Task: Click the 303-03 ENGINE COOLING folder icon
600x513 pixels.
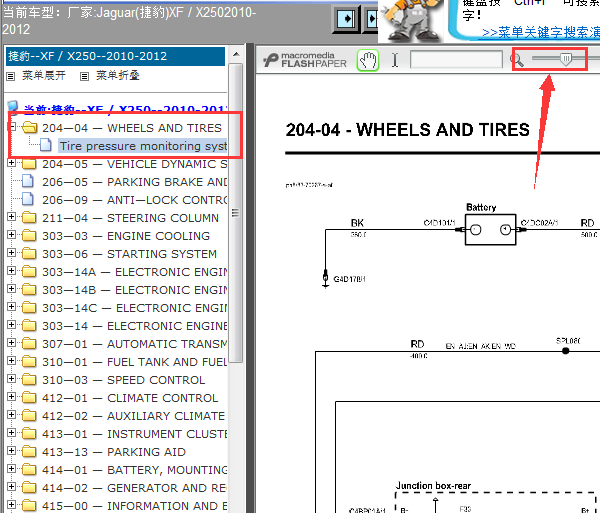Action: click(29, 235)
